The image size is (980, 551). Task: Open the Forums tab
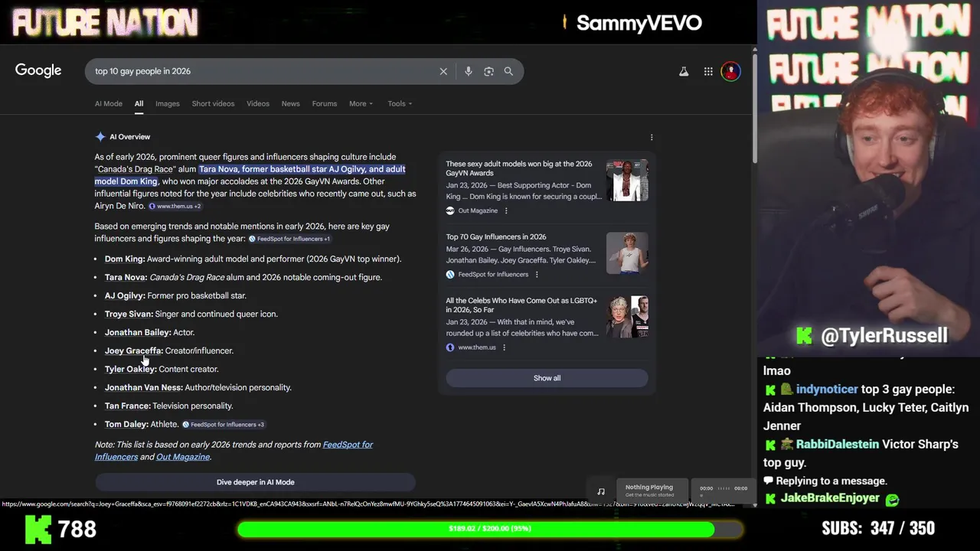[x=325, y=103]
